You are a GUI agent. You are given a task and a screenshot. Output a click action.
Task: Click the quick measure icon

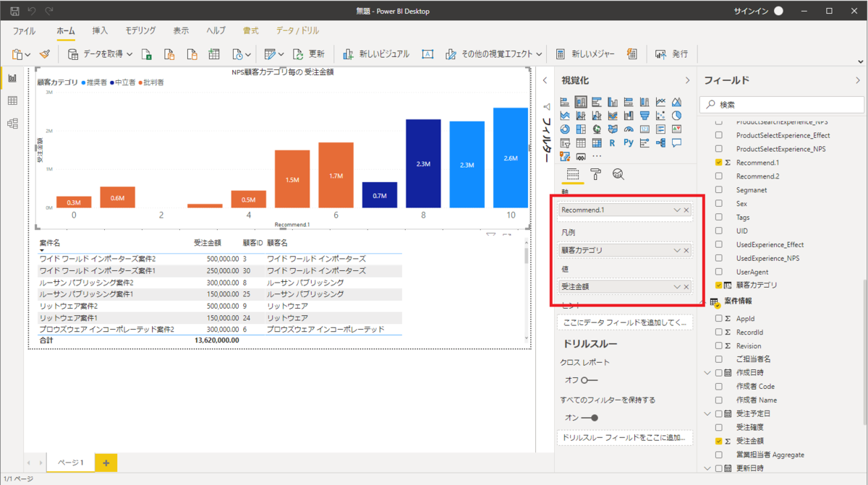pyautogui.click(x=632, y=54)
